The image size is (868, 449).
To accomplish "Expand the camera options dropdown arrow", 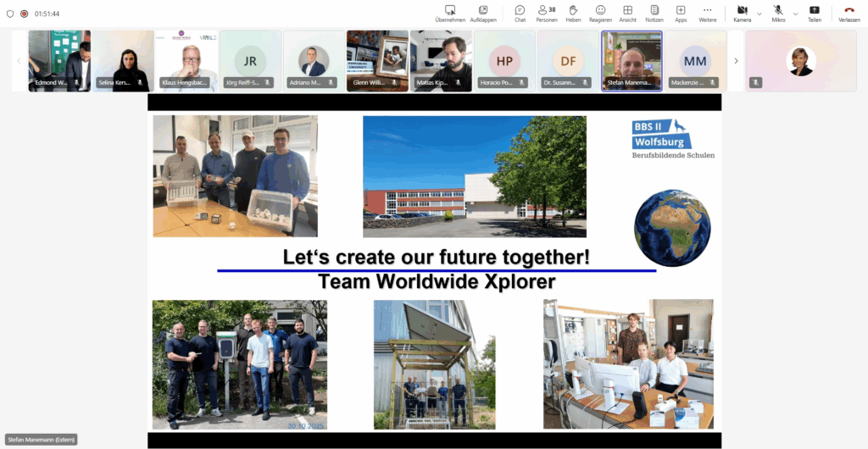I will [x=759, y=14].
